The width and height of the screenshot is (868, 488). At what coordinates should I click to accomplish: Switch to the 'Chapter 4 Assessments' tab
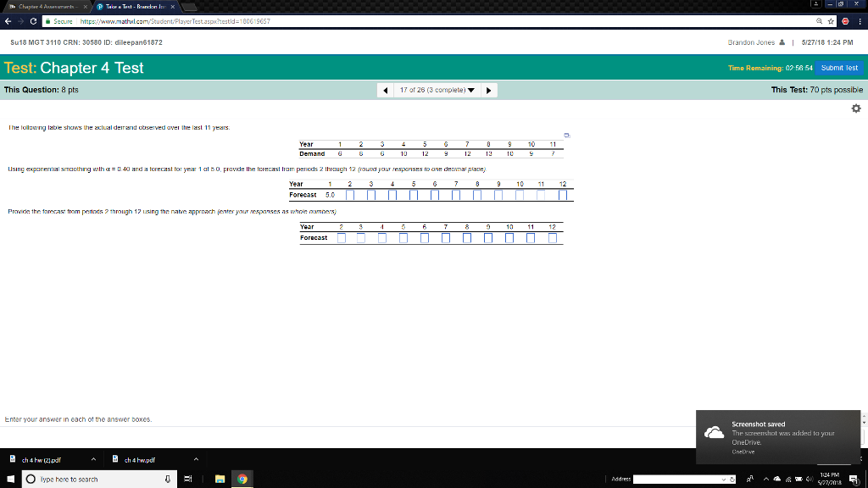47,5
